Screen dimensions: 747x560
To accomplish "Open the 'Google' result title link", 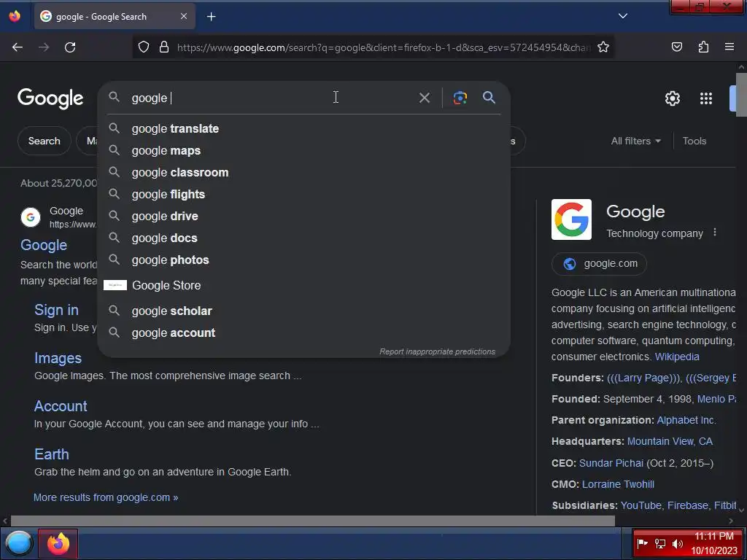I will 44,245.
